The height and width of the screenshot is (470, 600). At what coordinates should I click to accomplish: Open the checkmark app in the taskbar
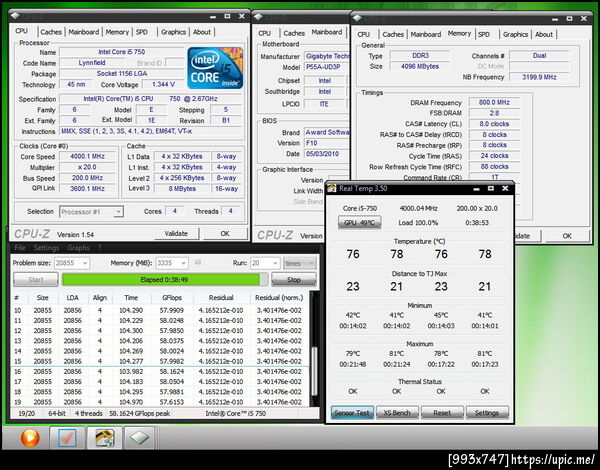tap(67, 437)
